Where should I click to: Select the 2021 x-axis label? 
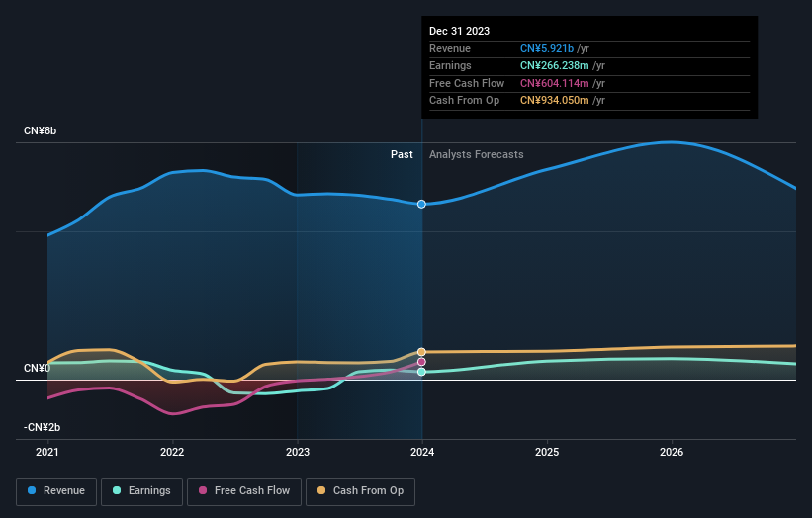[47, 452]
